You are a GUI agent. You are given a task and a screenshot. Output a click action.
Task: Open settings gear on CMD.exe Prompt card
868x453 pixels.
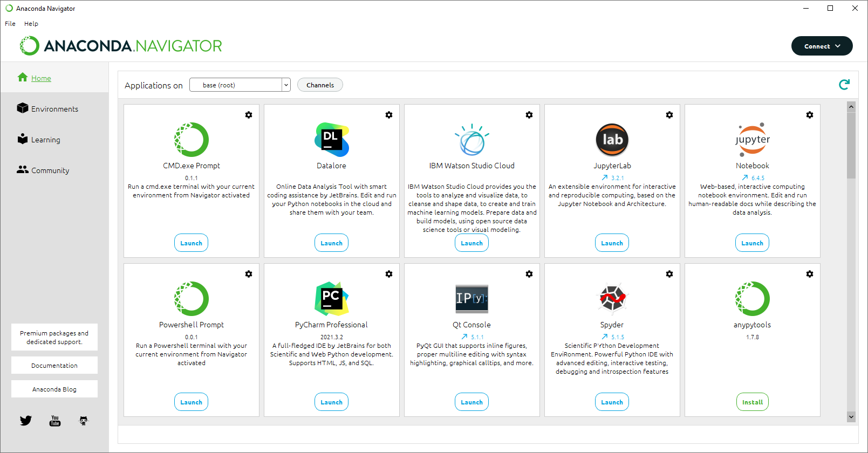249,115
